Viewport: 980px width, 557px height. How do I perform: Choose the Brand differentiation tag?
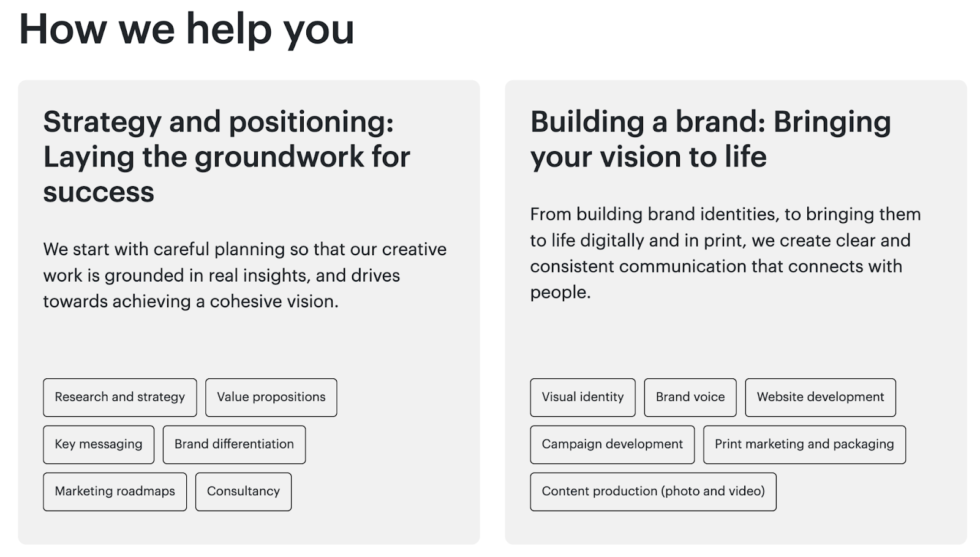pyautogui.click(x=234, y=444)
